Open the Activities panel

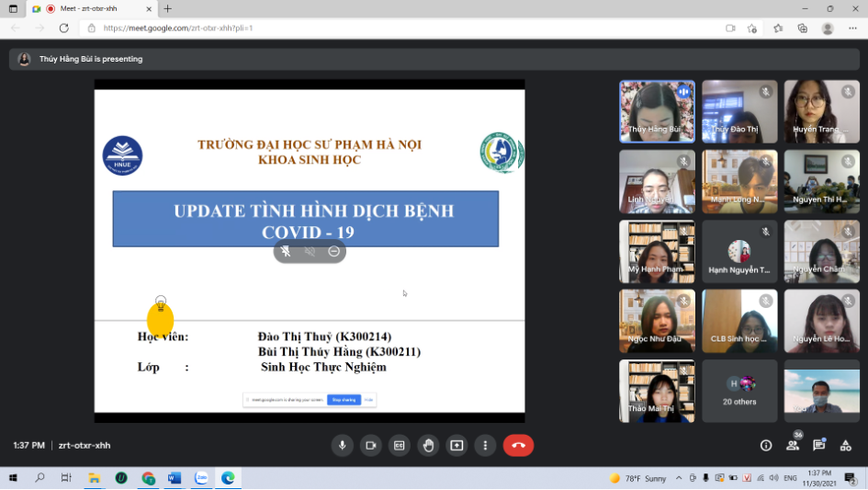[x=845, y=446]
